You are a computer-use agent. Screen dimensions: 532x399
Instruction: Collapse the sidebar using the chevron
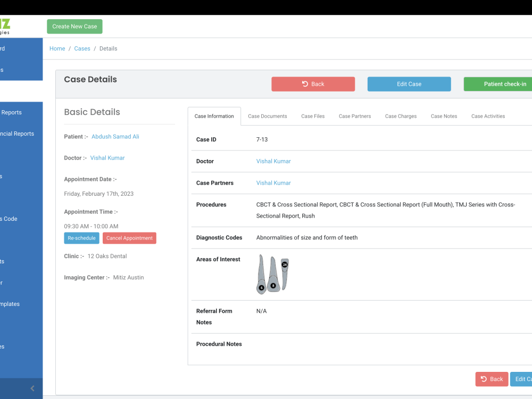(32, 388)
